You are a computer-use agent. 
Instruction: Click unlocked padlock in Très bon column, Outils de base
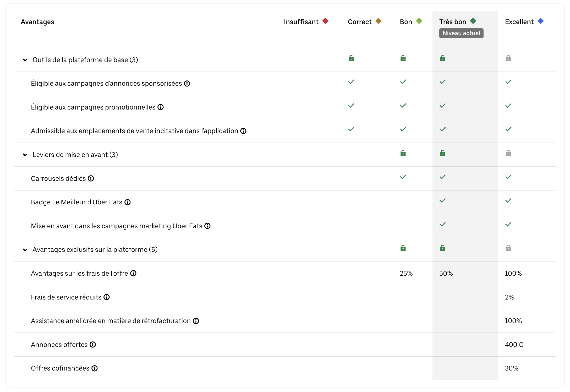[443, 58]
